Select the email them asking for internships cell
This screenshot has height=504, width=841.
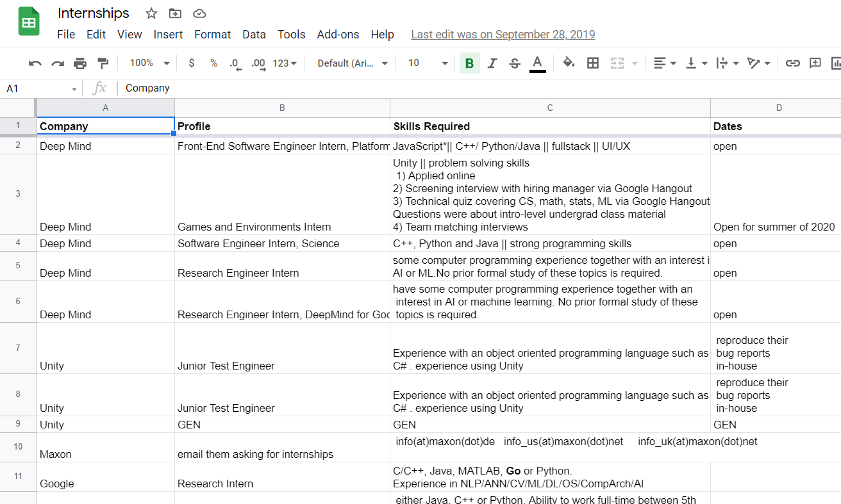[x=282, y=448]
